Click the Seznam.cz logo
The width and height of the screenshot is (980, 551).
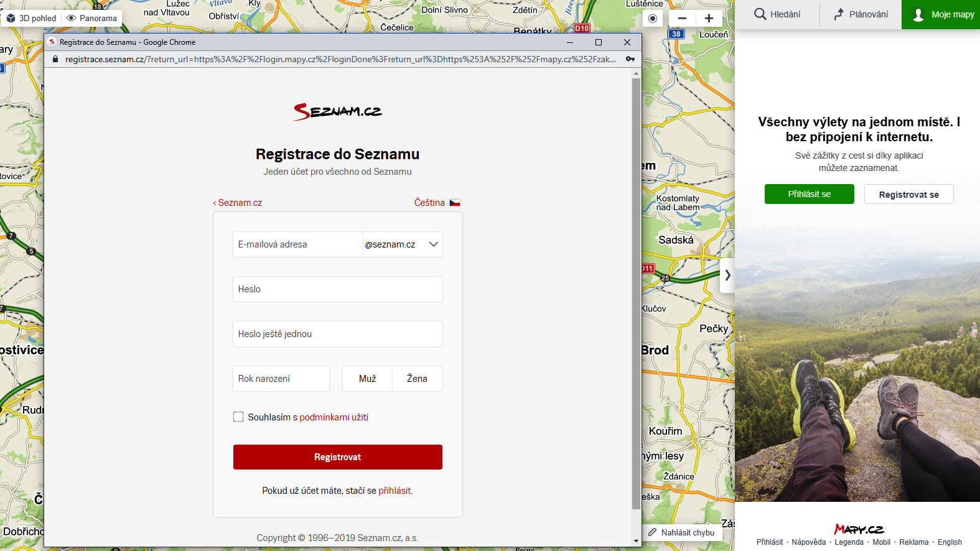(x=337, y=111)
